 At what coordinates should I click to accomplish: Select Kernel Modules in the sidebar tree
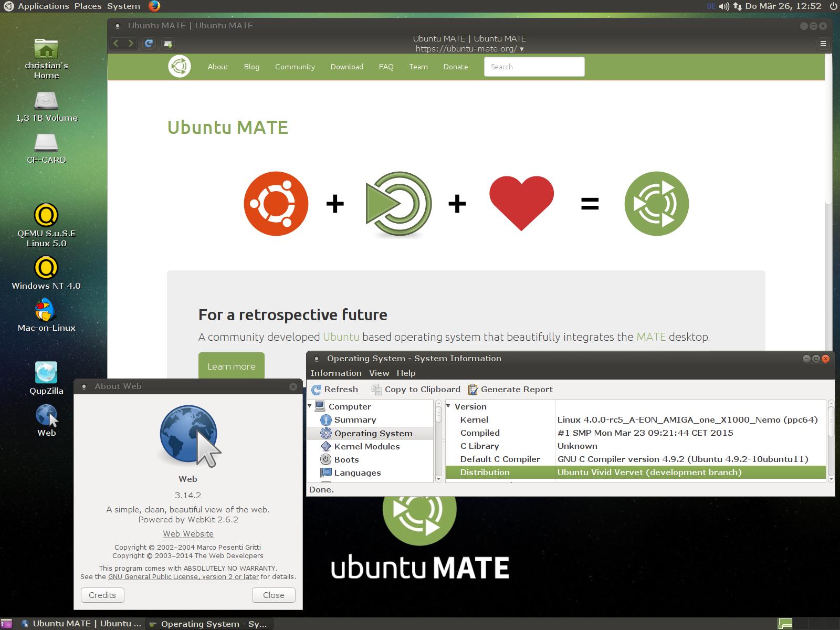pos(366,446)
